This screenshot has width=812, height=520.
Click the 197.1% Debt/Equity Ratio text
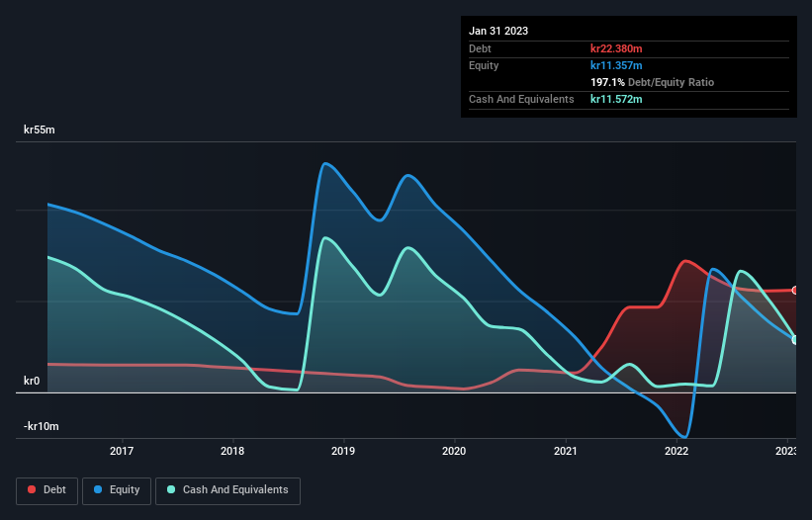pyautogui.click(x=653, y=82)
